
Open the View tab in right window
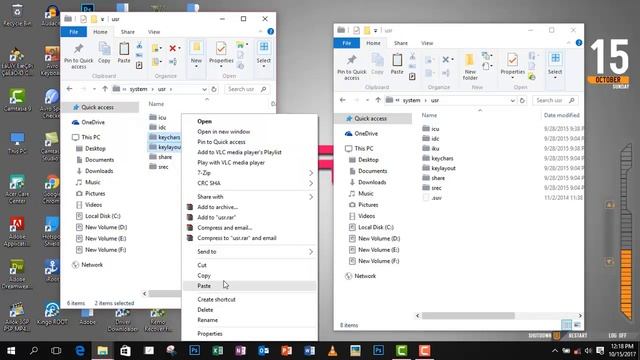point(427,43)
